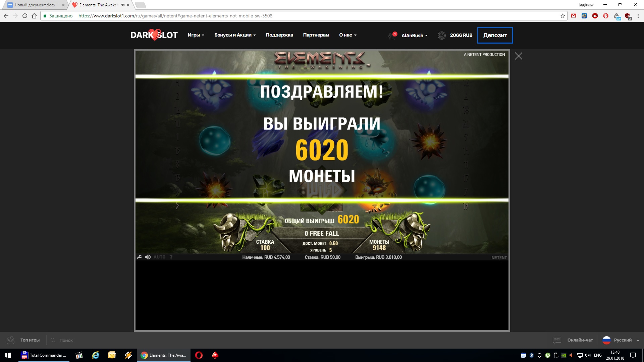644x362 pixels.
Task: Expand the Игры menu
Action: (x=196, y=35)
